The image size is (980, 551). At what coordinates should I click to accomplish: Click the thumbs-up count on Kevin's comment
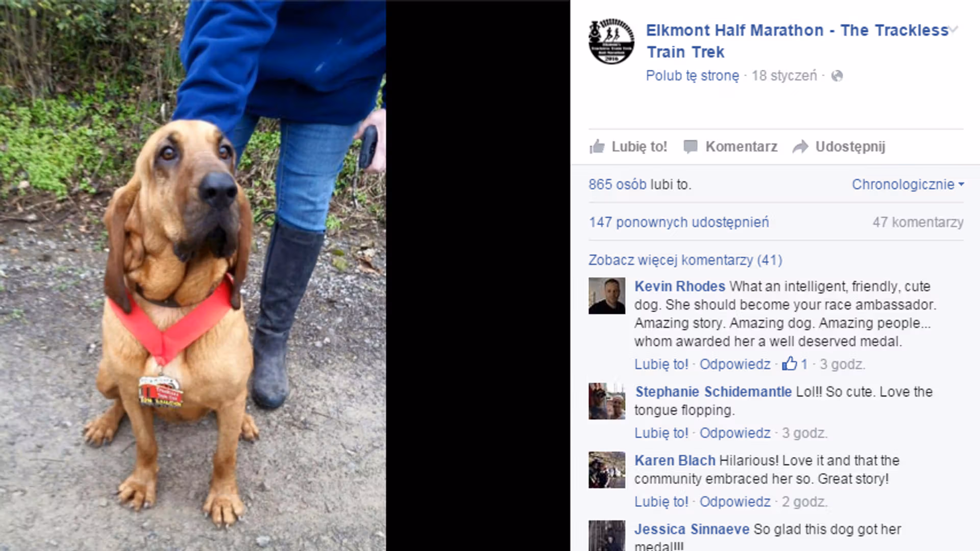click(x=795, y=364)
